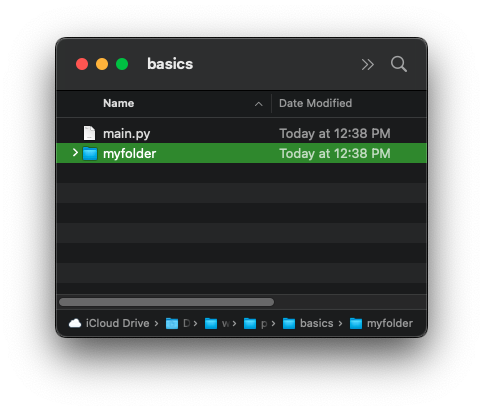The width and height of the screenshot is (483, 411).
Task: Sort by Date Modified column header
Action: 315,103
